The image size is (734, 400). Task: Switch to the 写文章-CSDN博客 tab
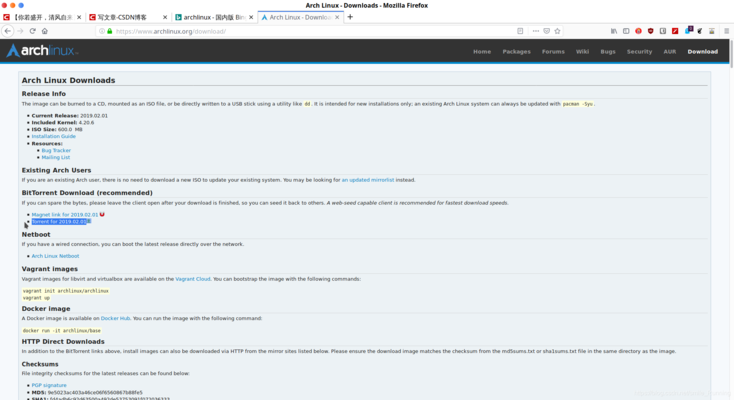coord(123,17)
